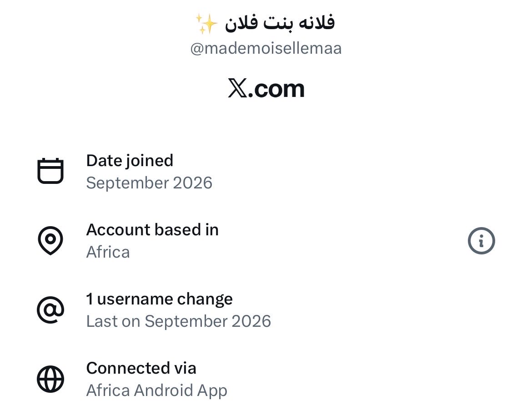This screenshot has width=532, height=416.
Task: Click the Arabic display name at top
Action: coord(280,23)
